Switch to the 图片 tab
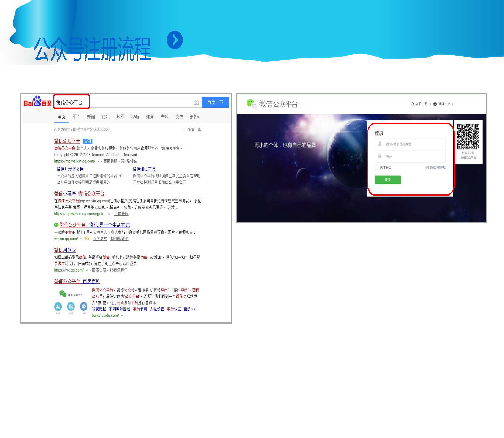Viewport: 504px width, 438px height. pyautogui.click(x=76, y=117)
